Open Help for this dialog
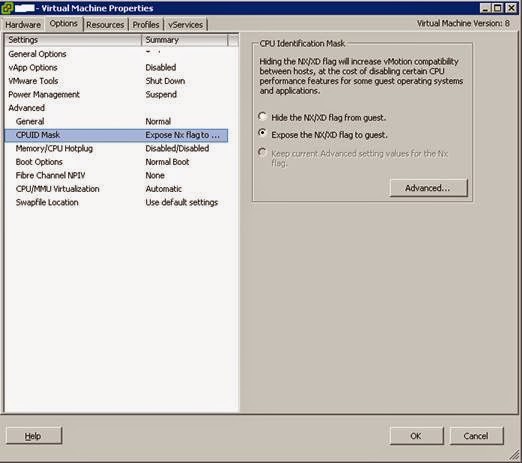This screenshot has width=522, height=463. coord(33,436)
